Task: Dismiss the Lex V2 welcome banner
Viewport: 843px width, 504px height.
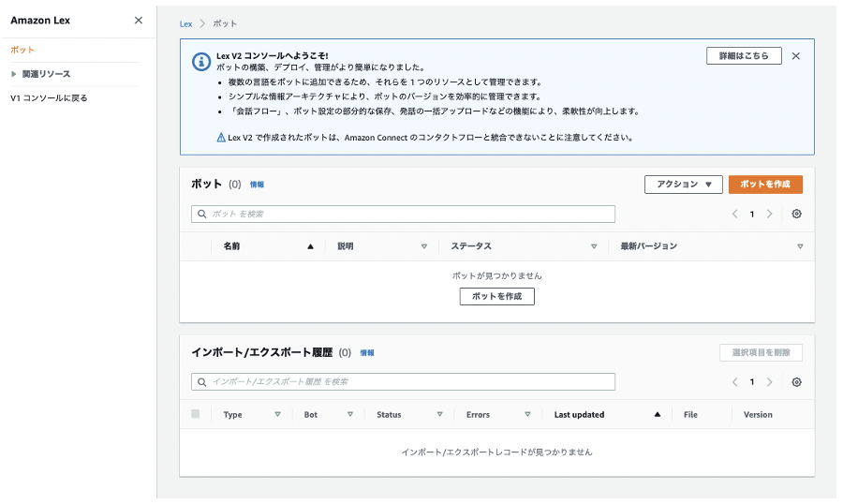Action: [x=795, y=56]
